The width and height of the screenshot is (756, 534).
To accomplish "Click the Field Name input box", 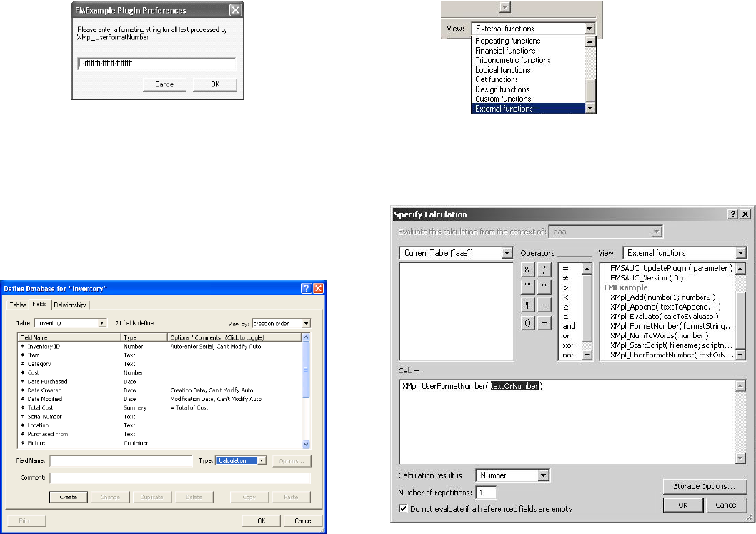I will 121,461.
